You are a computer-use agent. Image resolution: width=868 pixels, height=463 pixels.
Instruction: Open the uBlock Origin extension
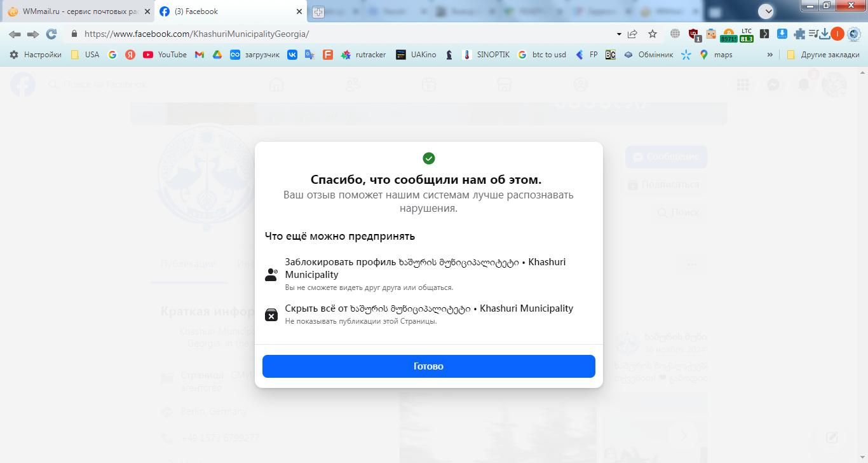[x=694, y=34]
